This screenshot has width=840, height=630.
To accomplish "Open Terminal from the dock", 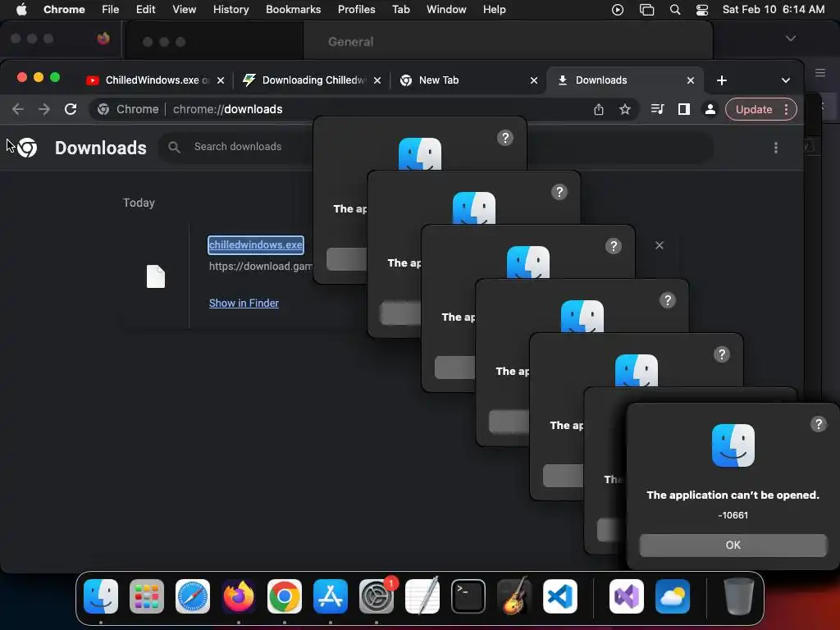I will [468, 596].
